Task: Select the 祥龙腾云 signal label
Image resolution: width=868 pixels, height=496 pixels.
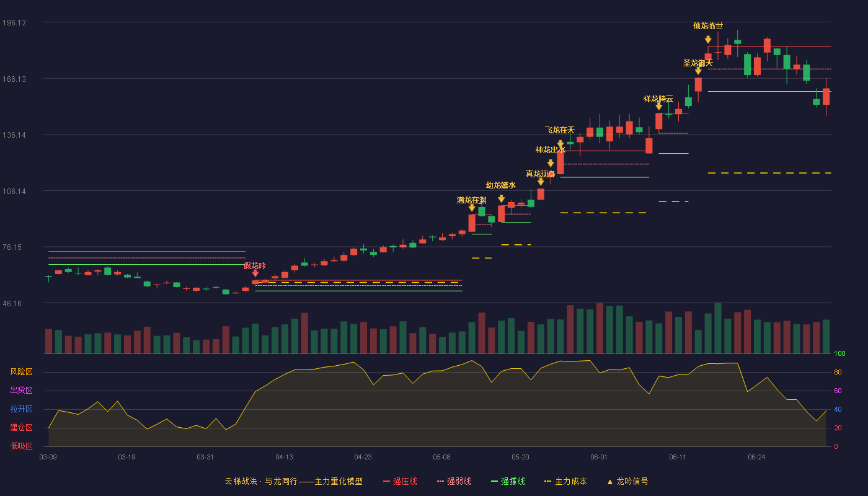Action: tap(658, 99)
